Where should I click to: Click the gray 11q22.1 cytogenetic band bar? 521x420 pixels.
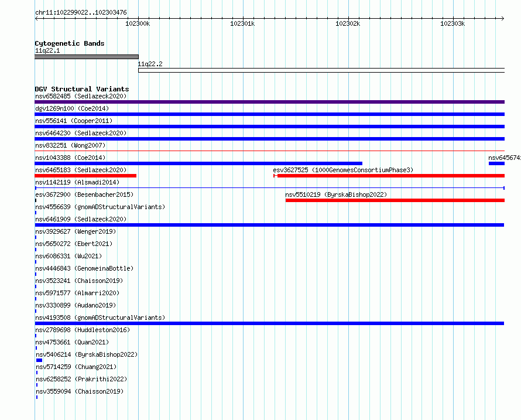[87, 57]
